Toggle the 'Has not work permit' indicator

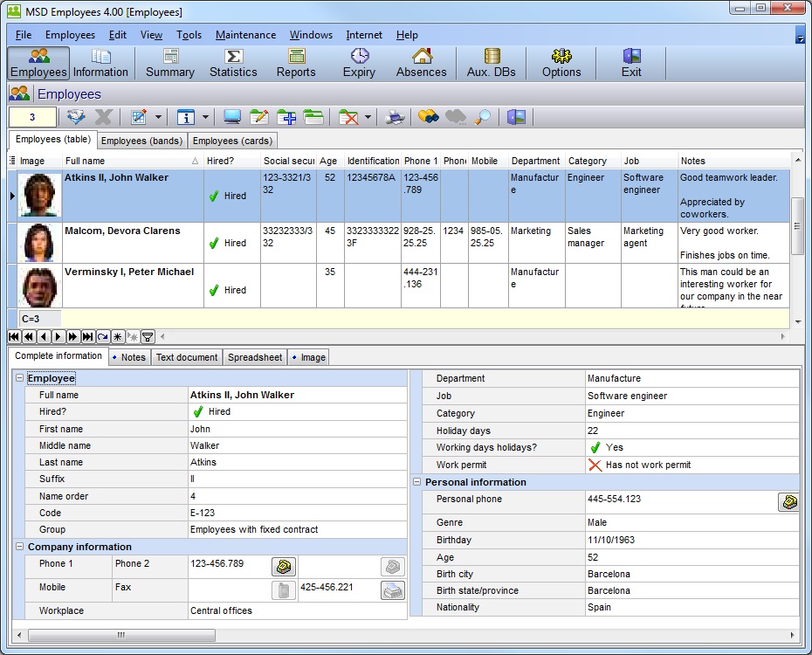595,465
